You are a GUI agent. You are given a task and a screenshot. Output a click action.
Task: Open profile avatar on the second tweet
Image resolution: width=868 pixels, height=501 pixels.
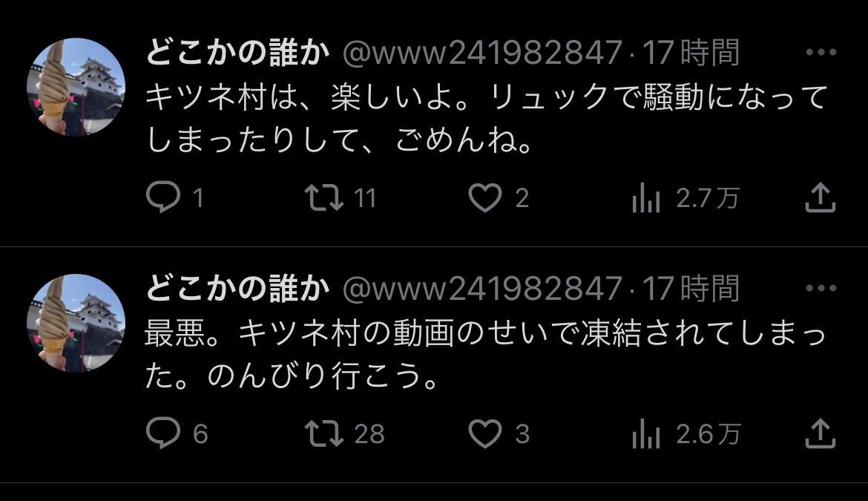[x=76, y=323]
